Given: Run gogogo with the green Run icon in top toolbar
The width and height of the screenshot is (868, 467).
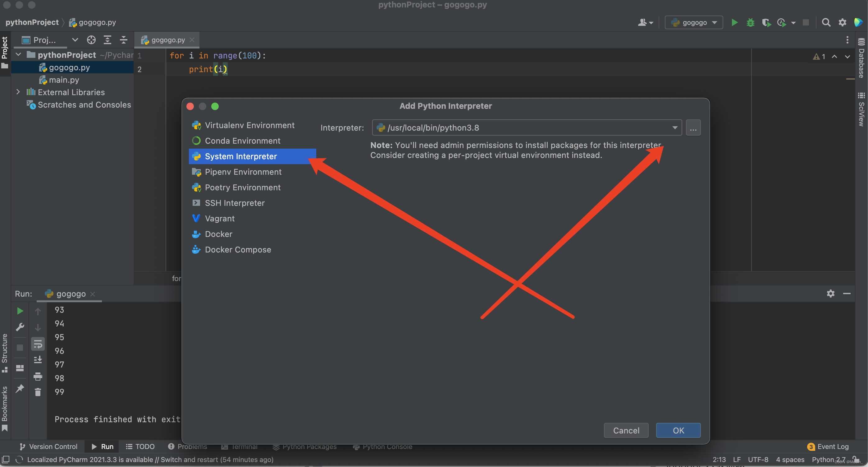Looking at the screenshot, I should point(734,23).
